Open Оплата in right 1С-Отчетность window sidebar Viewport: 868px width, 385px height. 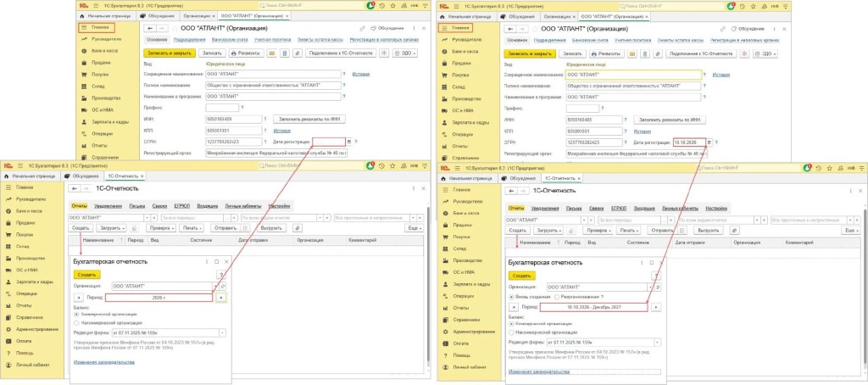point(461,343)
